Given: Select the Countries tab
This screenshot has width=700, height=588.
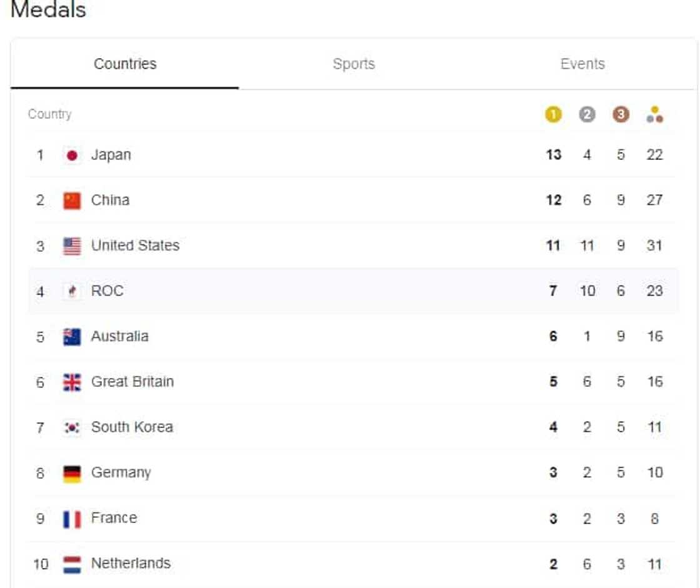Looking at the screenshot, I should 125,64.
